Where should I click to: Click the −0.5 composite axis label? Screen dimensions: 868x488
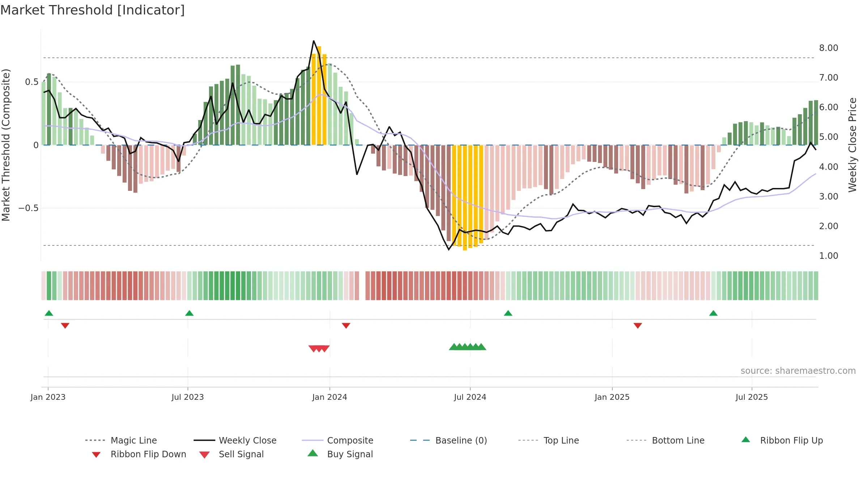[x=28, y=208]
